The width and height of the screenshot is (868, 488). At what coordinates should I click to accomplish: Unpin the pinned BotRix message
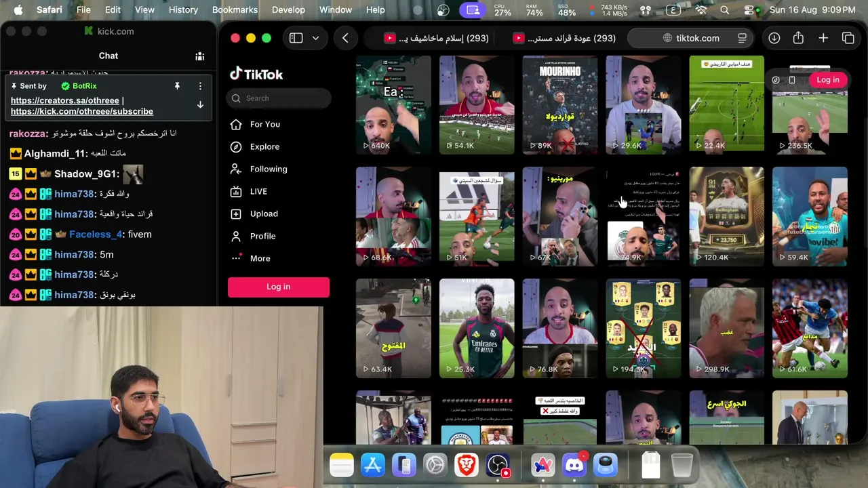click(177, 86)
